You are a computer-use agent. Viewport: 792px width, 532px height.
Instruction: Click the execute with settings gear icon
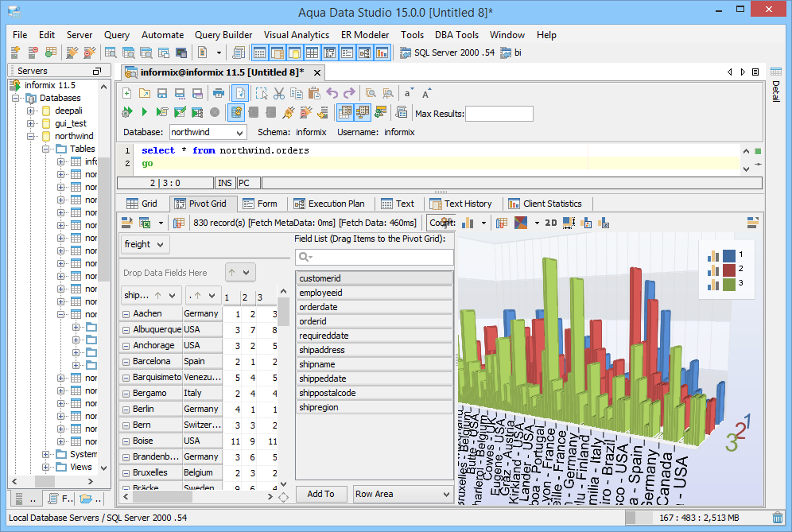click(x=127, y=112)
